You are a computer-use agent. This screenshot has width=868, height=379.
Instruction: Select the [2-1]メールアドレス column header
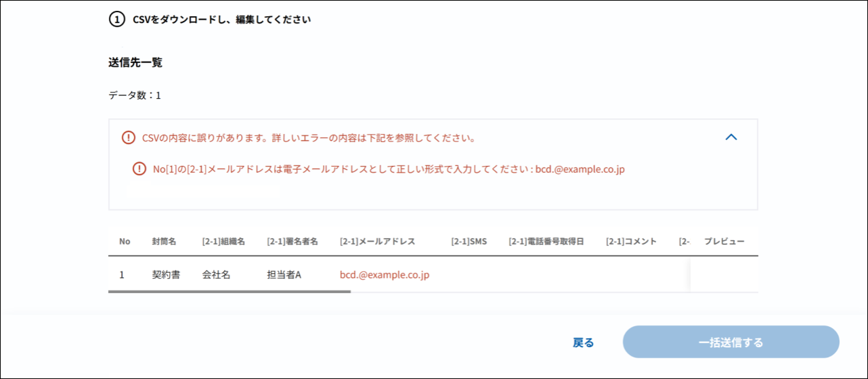click(x=377, y=242)
